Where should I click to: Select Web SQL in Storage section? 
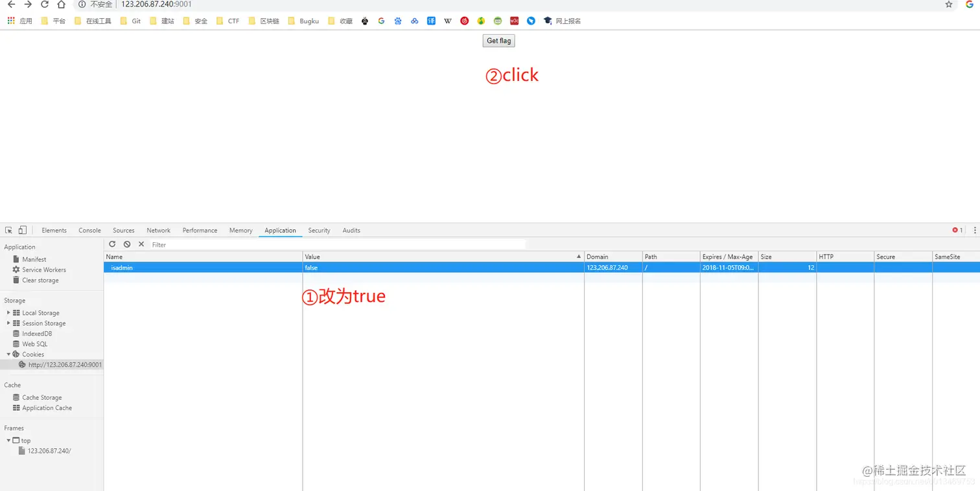pyautogui.click(x=35, y=344)
